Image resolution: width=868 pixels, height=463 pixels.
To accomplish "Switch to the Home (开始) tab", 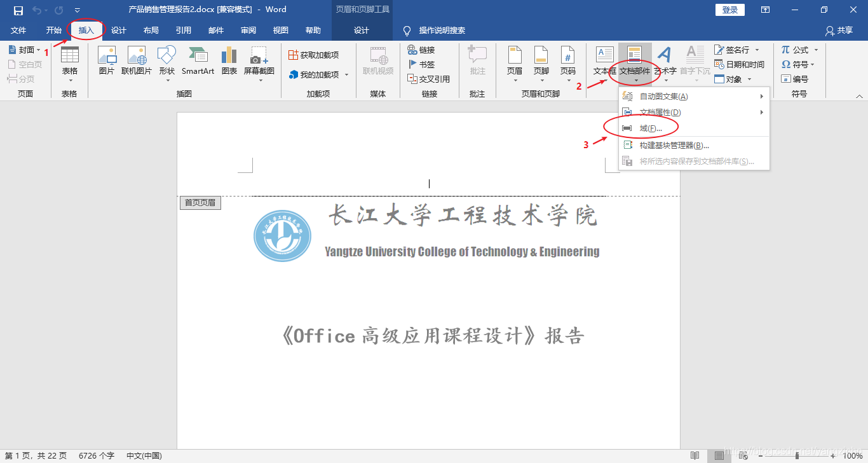I will (54, 31).
